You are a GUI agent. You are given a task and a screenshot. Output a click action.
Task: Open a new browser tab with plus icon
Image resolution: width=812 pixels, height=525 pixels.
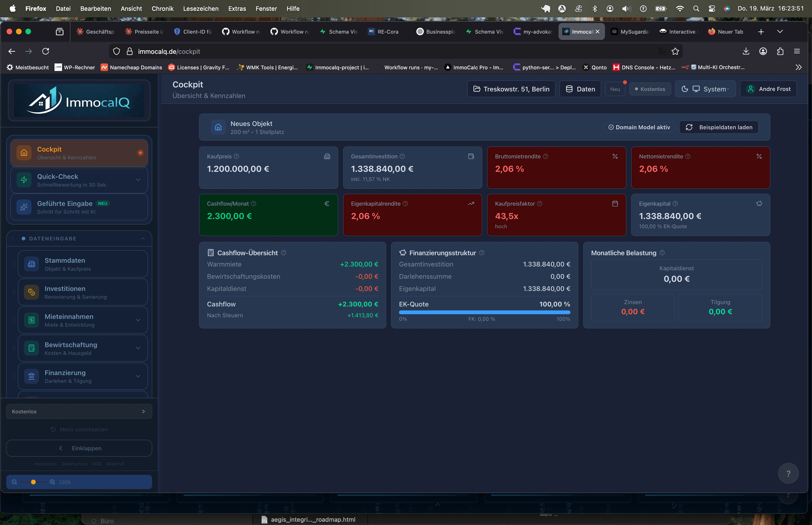[x=761, y=32]
